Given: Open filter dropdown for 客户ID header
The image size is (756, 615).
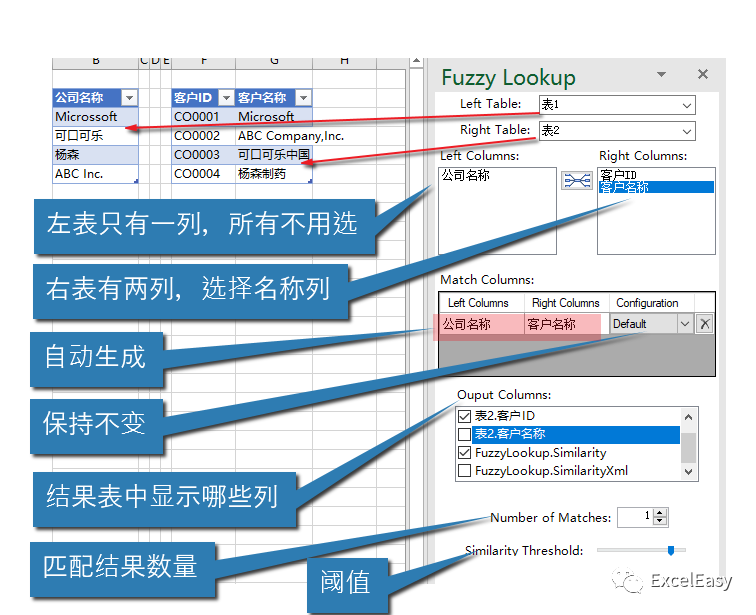Looking at the screenshot, I should [x=226, y=98].
